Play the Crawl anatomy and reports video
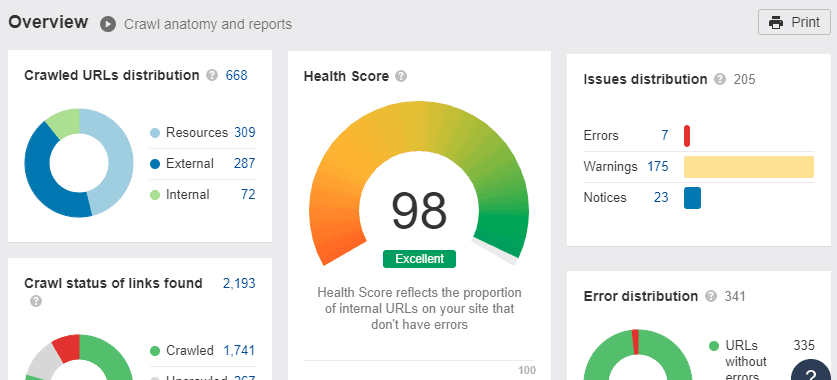The image size is (837, 380). [x=108, y=24]
